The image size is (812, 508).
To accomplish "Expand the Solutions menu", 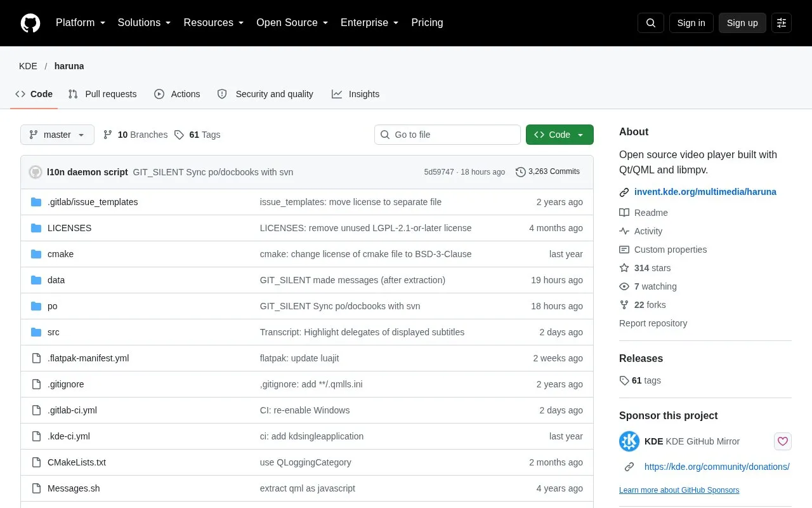I will coord(145,23).
